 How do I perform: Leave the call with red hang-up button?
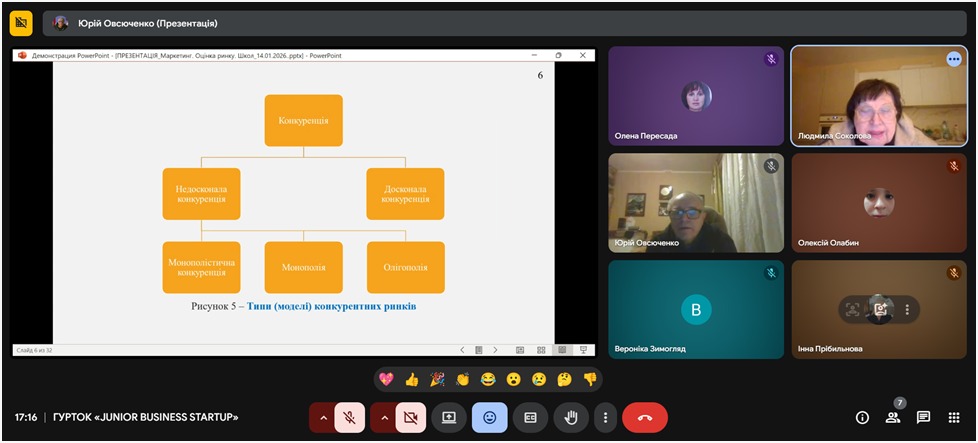645,417
